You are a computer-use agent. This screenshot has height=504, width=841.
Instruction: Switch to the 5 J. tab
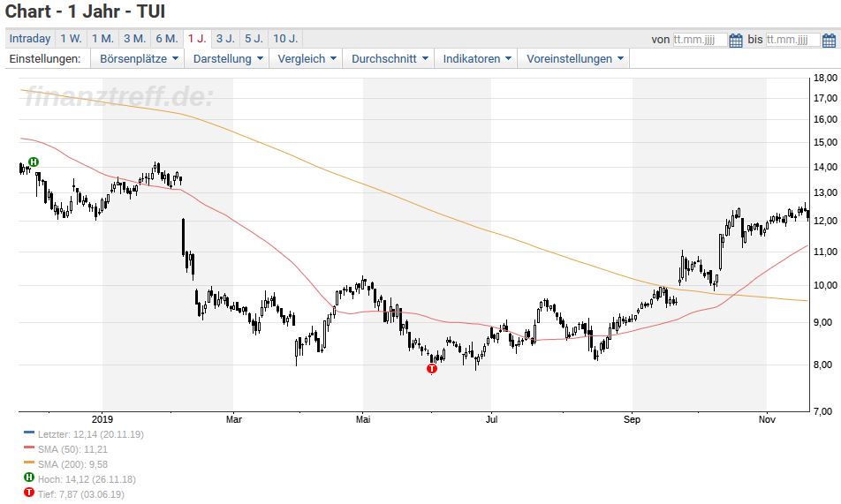point(254,39)
